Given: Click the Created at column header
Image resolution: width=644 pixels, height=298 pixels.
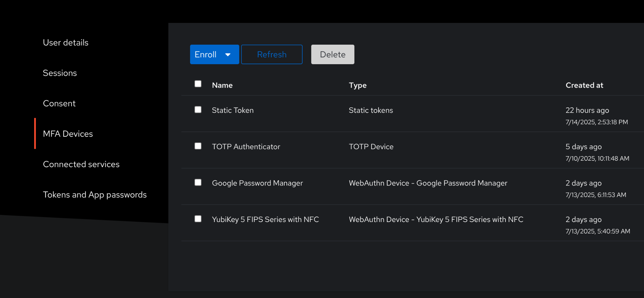Looking at the screenshot, I should click(x=584, y=85).
